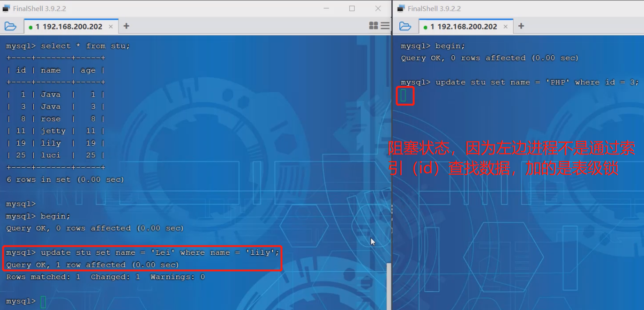This screenshot has height=310, width=644.
Task: Click the 'jetty' name cell in table
Action: (x=53, y=131)
